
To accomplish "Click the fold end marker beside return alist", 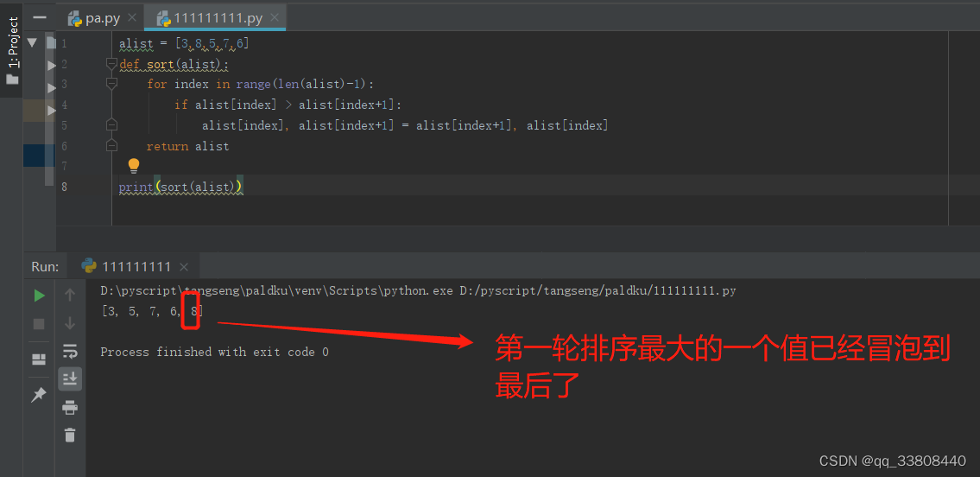I will click(x=112, y=146).
